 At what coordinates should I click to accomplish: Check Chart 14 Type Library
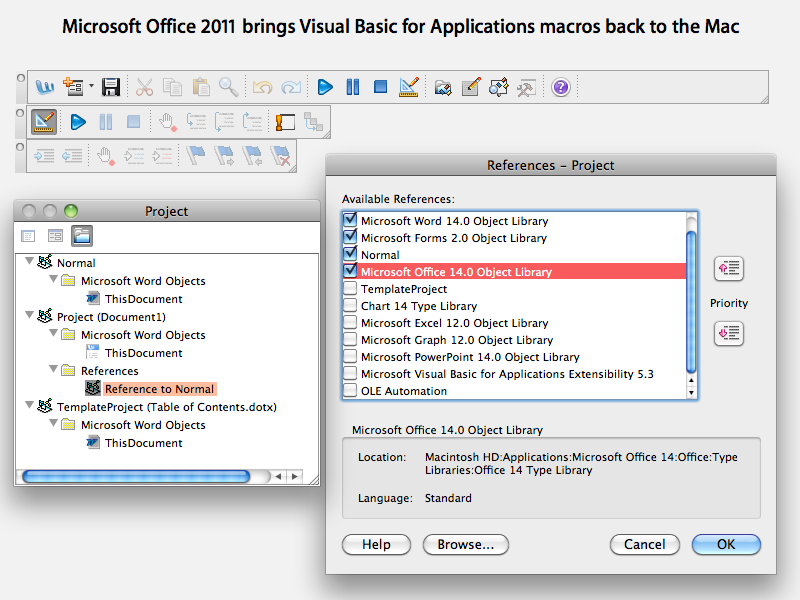(350, 305)
